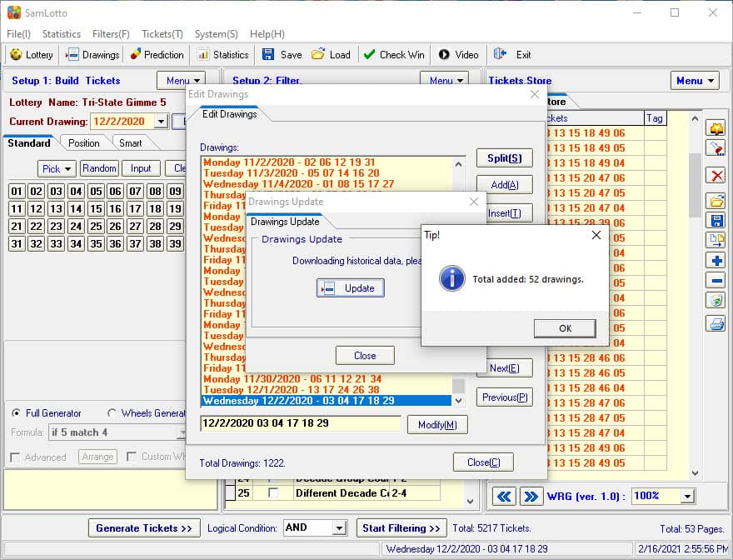Go to next tickets page with double-right arrow
The width and height of the screenshot is (733, 560).
[x=531, y=497]
